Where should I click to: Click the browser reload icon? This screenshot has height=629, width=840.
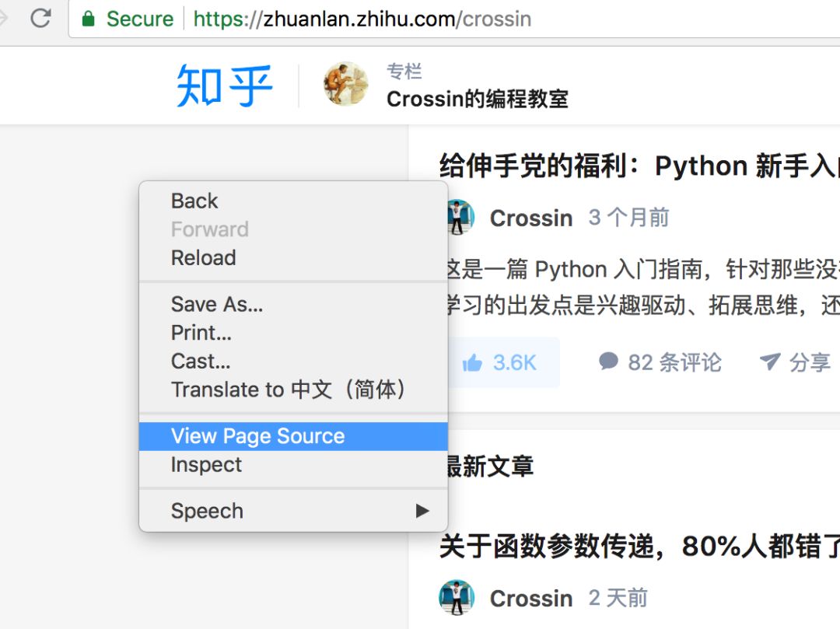click(x=40, y=18)
